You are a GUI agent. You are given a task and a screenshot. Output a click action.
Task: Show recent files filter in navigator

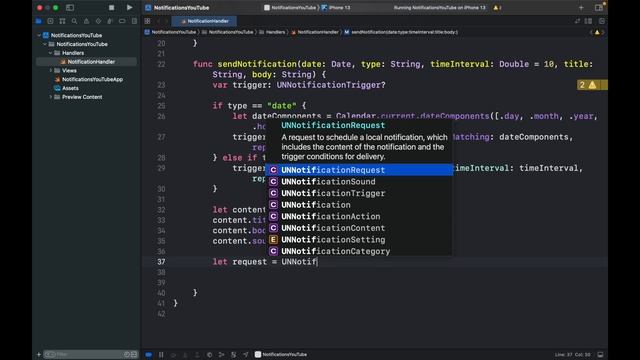[x=127, y=354]
